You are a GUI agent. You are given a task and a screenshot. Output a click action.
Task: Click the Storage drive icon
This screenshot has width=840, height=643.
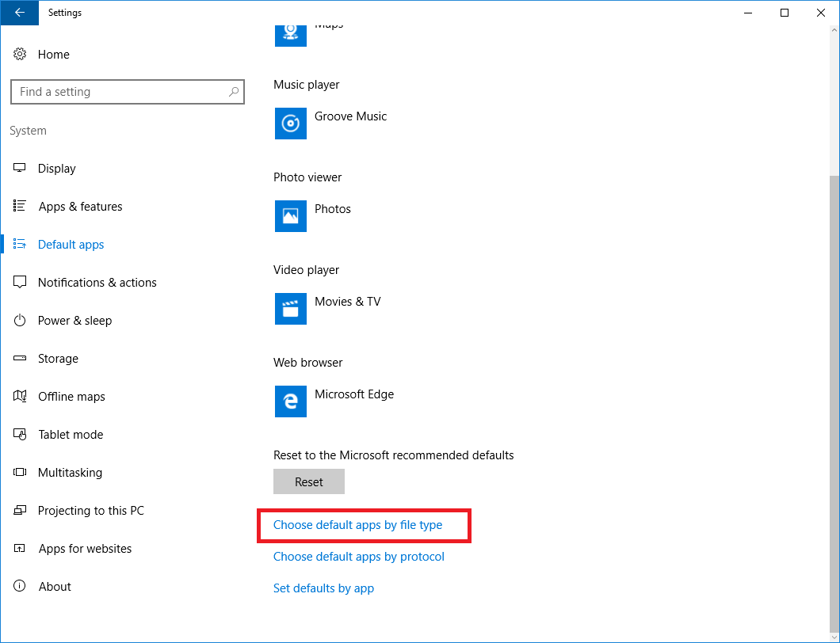point(20,358)
